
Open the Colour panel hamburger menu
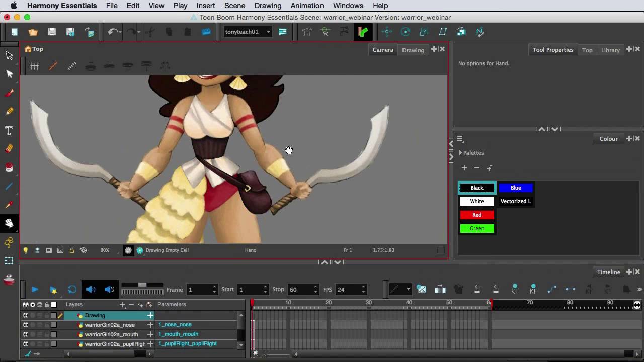coord(460,139)
